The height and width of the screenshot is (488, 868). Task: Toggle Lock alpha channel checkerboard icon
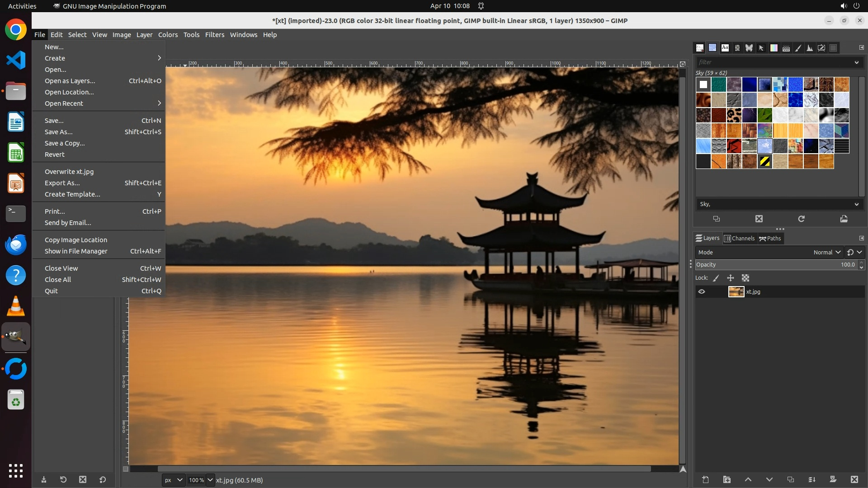[745, 278]
